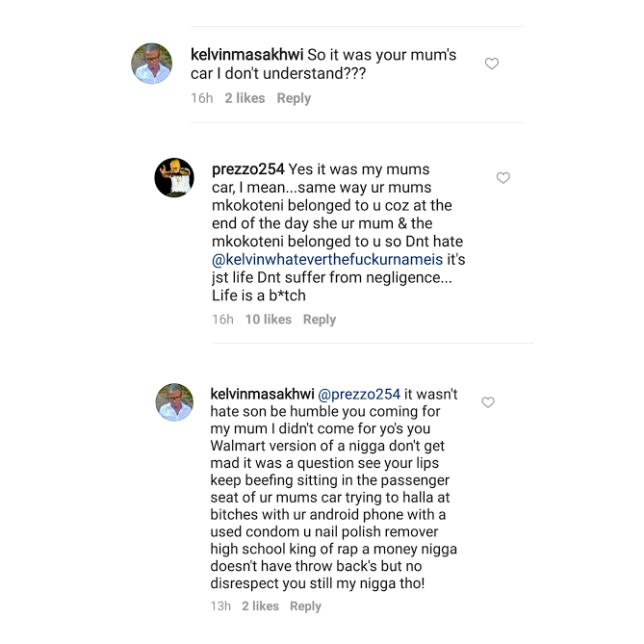
Task: Reply to the "your mum's car" comment
Action: pos(294,98)
